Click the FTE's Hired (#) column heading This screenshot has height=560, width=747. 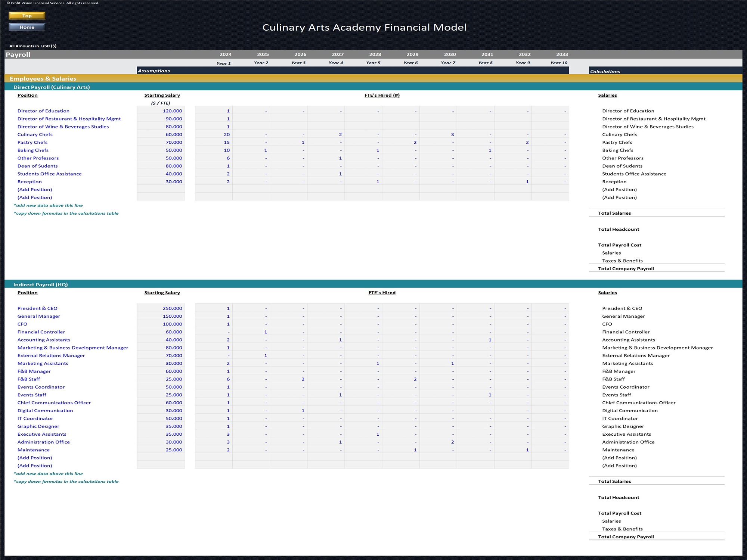382,95
